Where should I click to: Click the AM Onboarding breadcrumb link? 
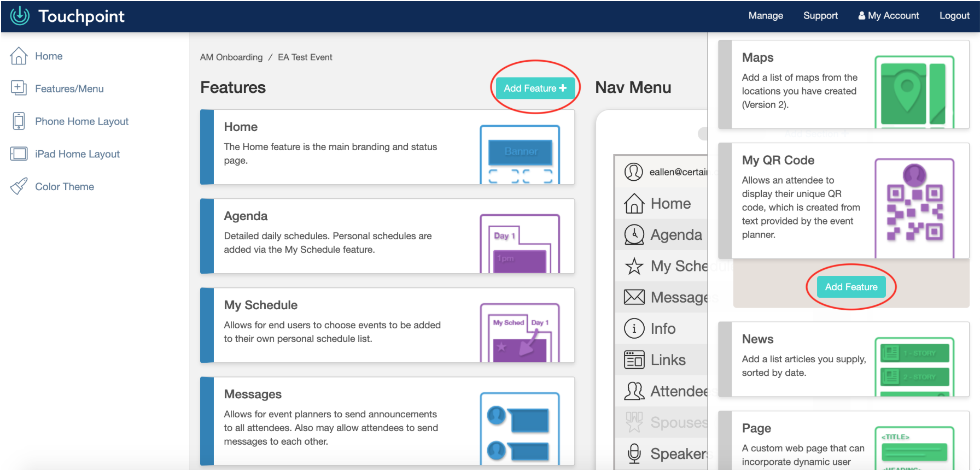(x=231, y=57)
